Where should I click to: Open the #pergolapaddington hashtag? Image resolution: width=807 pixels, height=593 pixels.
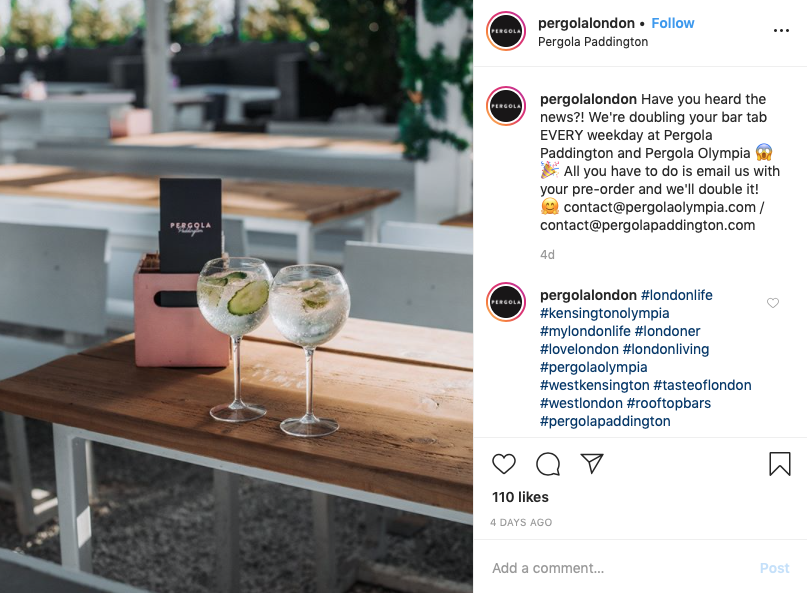tap(605, 421)
